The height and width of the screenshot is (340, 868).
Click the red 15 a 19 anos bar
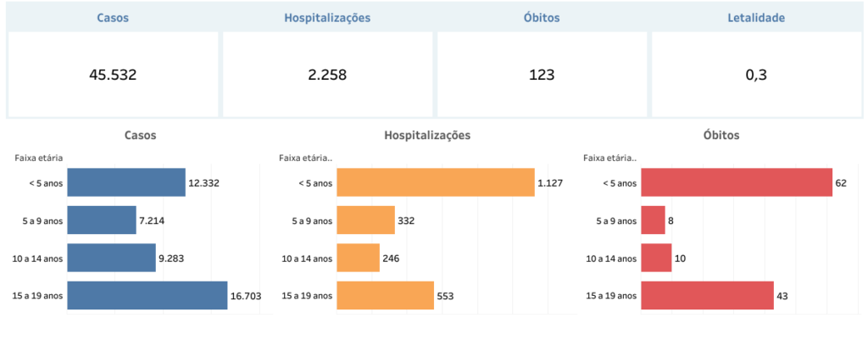(707, 295)
